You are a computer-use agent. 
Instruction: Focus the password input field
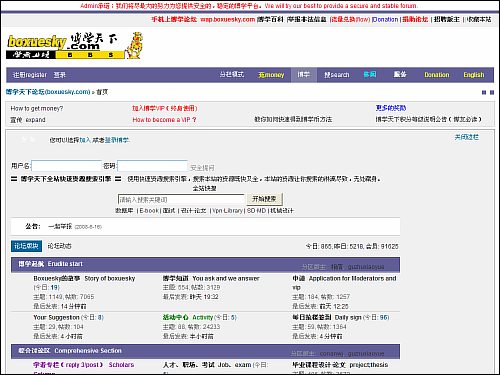tap(152, 166)
